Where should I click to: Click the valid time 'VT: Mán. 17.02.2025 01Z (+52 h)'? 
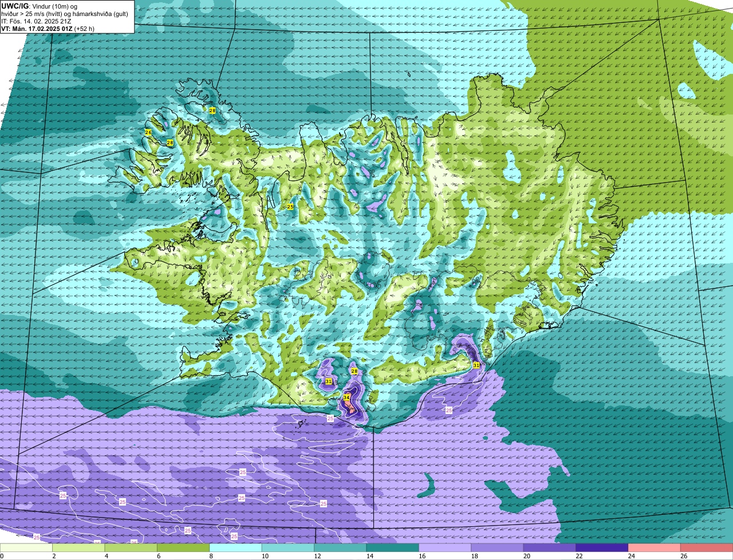pos(48,29)
